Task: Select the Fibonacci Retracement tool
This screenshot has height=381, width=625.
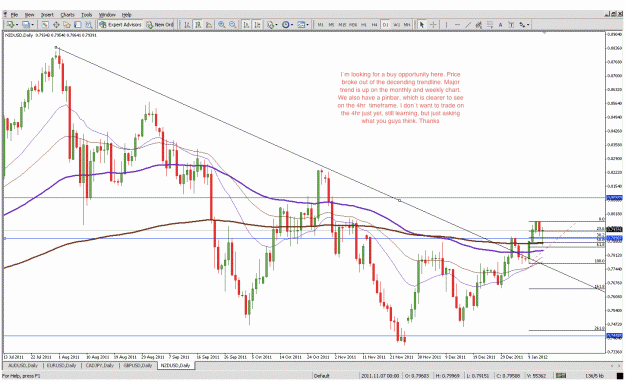Action: pyautogui.click(x=490, y=25)
